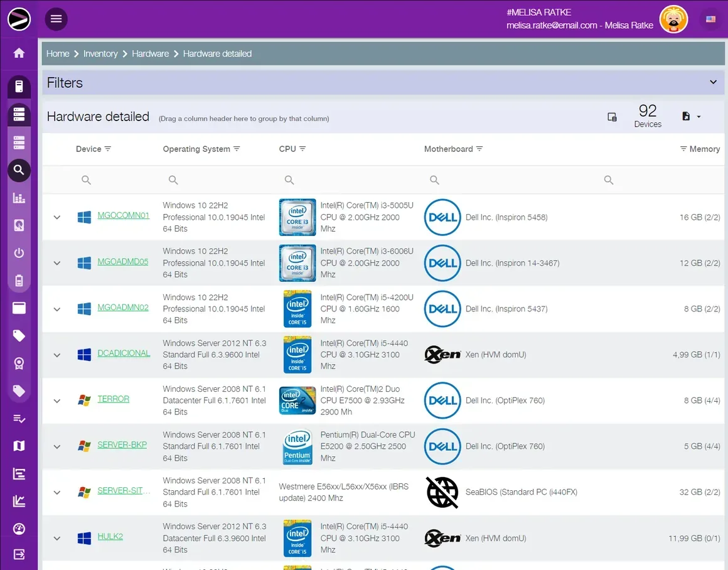Open the Motherboard column filter icon
728x570 pixels.
(x=479, y=149)
